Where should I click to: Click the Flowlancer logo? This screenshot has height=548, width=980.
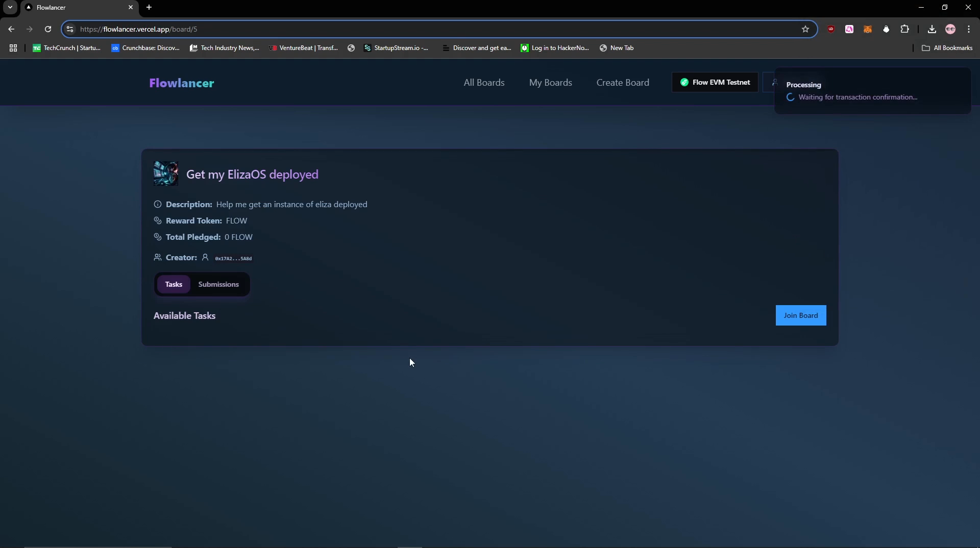tap(181, 83)
